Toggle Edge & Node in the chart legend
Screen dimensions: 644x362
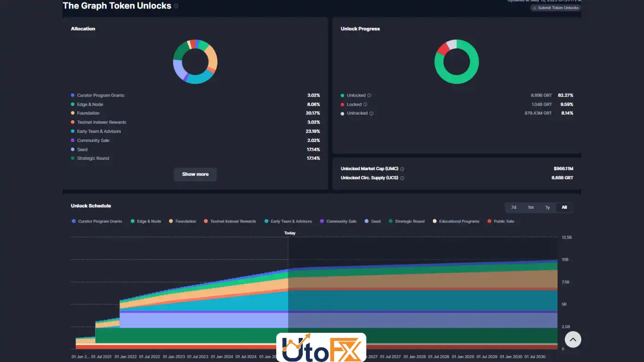click(x=146, y=221)
